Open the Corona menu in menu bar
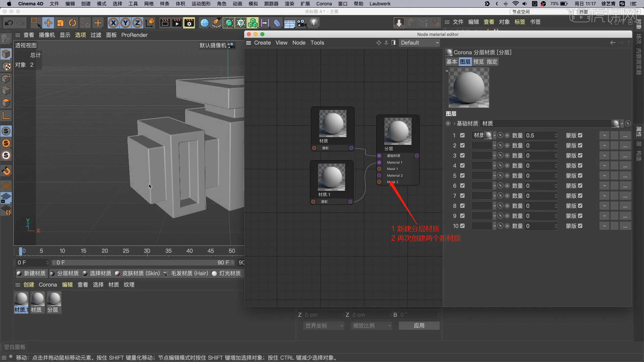Screen dimensions: 644x362 (324, 4)
